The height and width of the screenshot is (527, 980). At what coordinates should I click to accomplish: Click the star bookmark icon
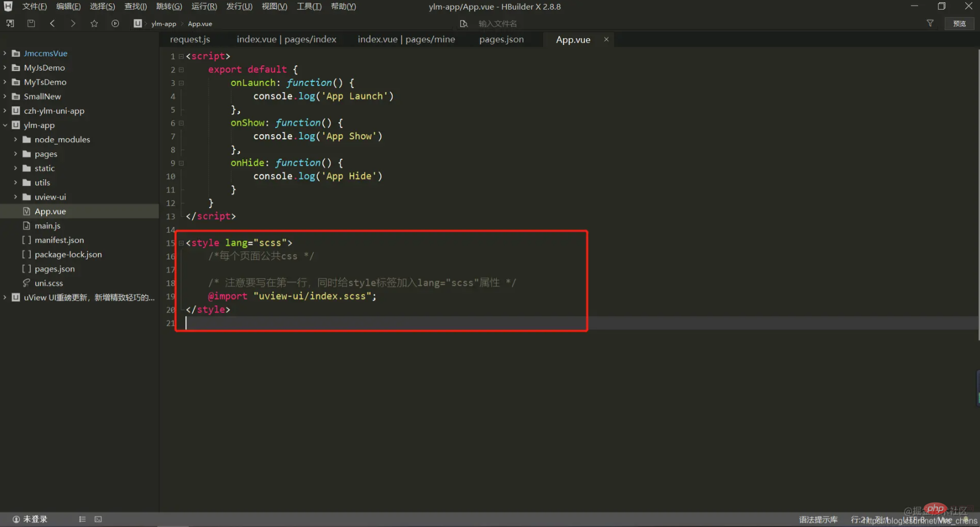click(94, 23)
